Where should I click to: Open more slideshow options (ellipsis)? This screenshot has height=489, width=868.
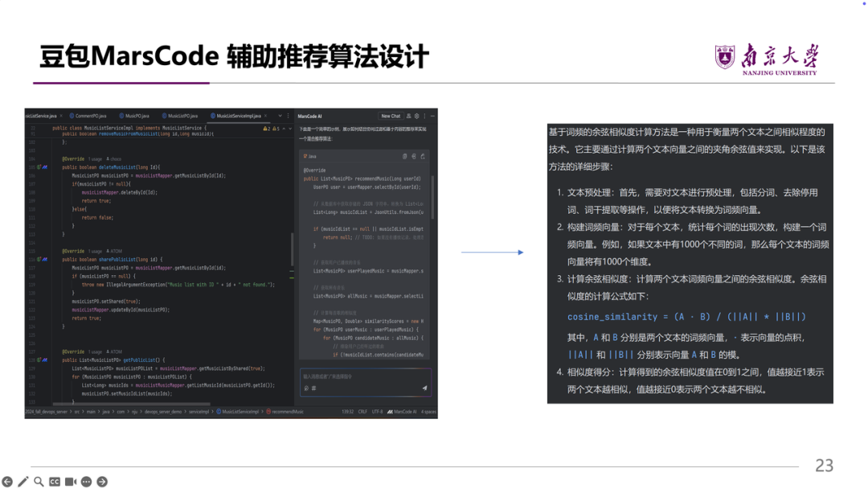coord(86,482)
